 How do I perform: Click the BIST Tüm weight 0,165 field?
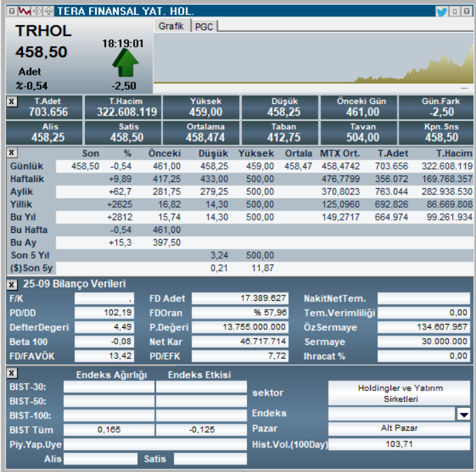pos(109,429)
